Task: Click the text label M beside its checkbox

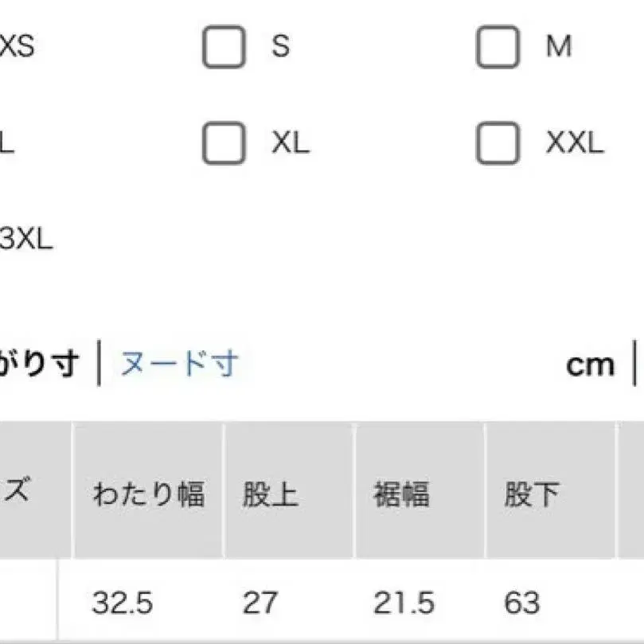Action: [559, 48]
